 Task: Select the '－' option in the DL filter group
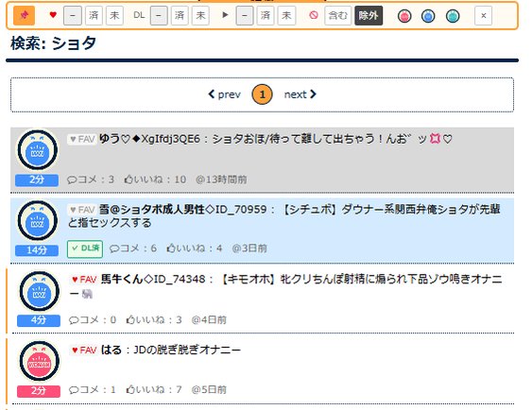coord(159,16)
